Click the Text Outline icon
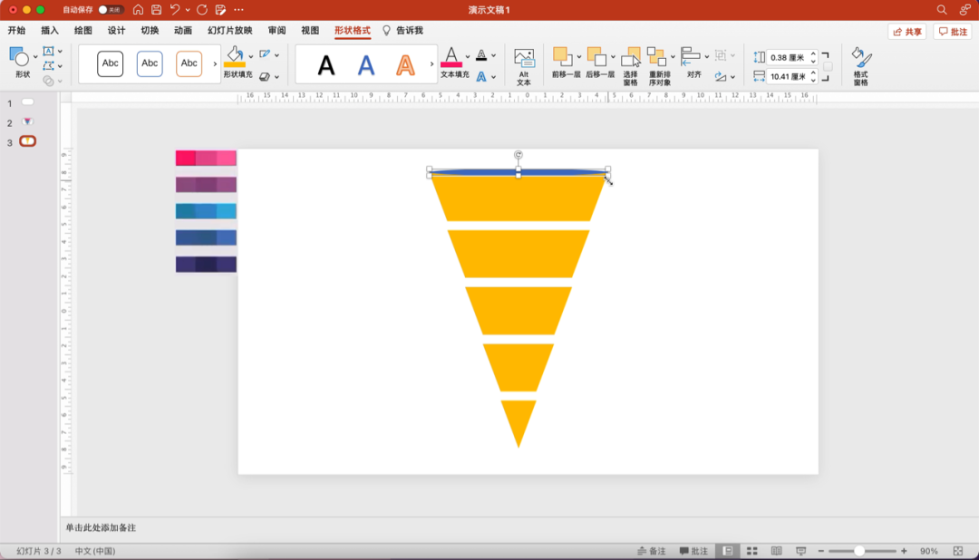The image size is (979, 560). coord(481,55)
